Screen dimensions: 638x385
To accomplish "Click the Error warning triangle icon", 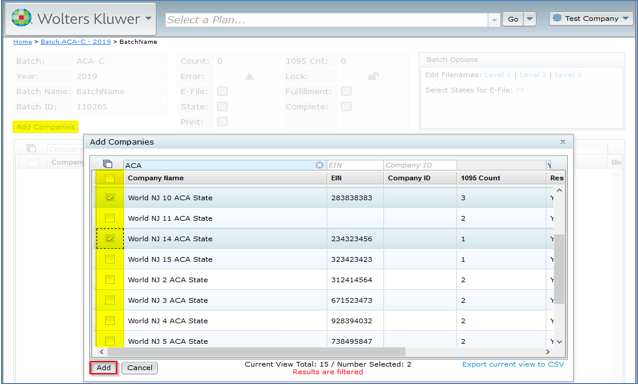I will [249, 76].
